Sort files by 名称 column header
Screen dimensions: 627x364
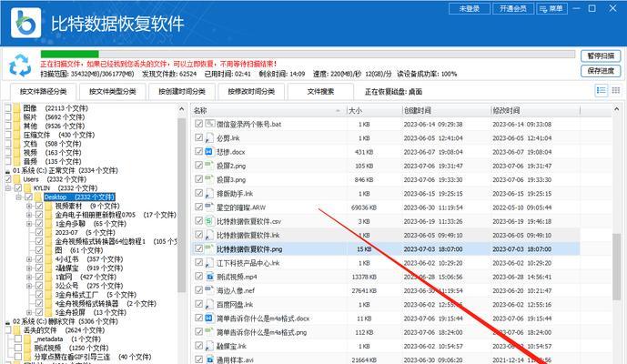click(268, 110)
